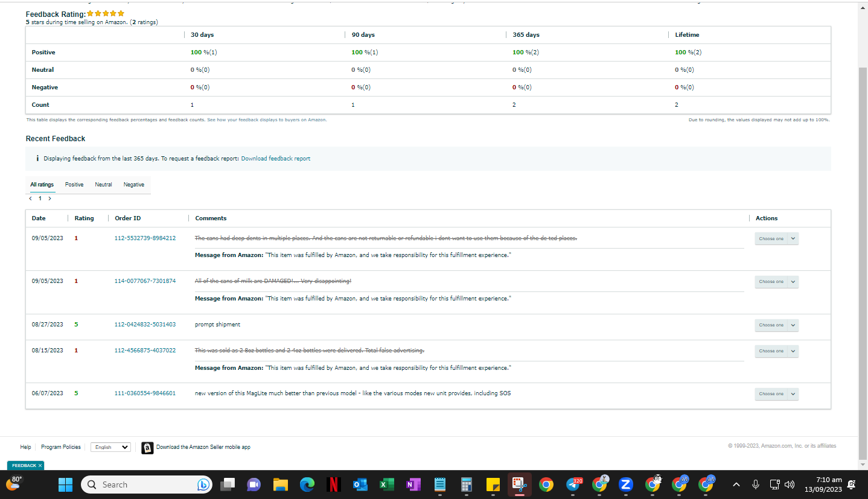Open the network status tray icon
This screenshot has width=868, height=499.
(775, 485)
